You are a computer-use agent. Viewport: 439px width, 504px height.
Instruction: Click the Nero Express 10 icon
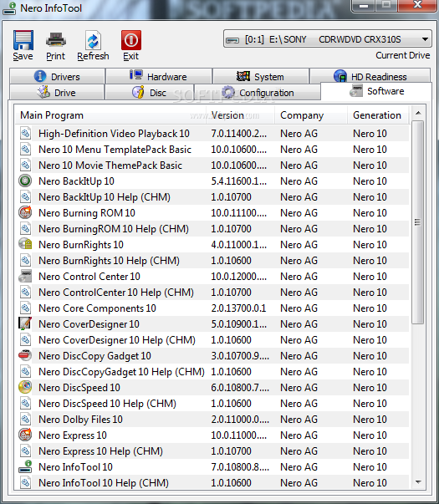(x=25, y=435)
